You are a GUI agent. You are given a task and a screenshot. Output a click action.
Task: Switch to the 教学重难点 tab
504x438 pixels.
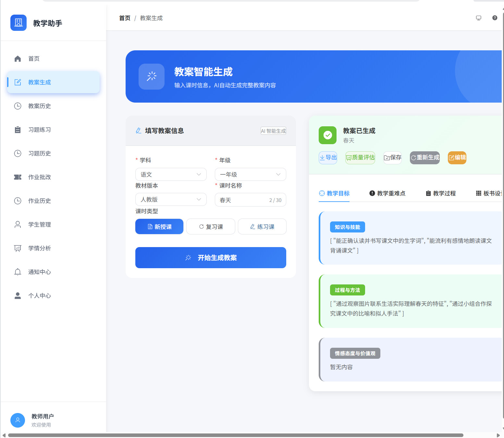click(x=387, y=194)
